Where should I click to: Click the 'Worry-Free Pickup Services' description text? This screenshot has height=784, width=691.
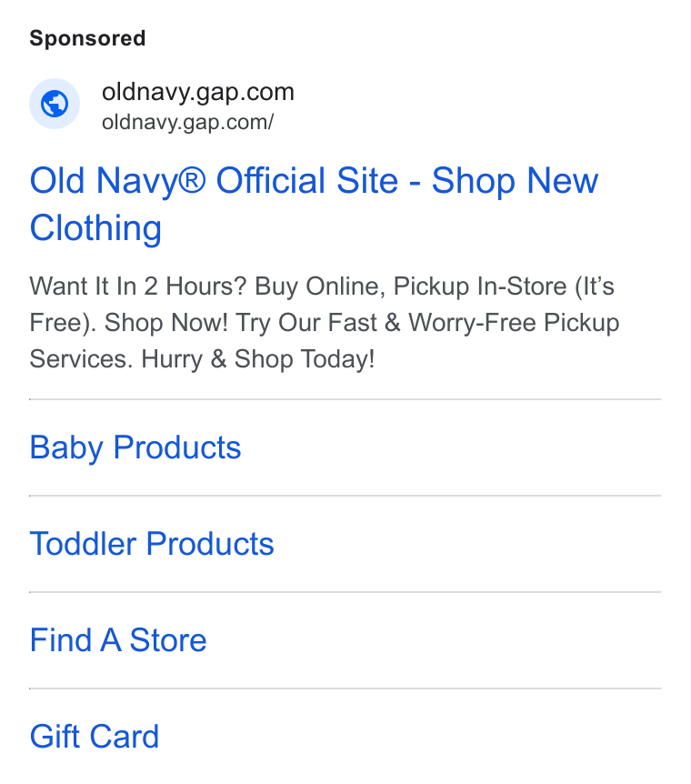pos(325,341)
